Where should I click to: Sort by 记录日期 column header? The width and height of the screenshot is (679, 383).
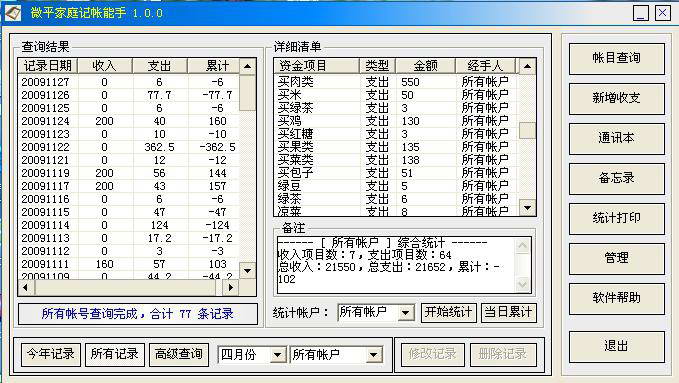48,66
